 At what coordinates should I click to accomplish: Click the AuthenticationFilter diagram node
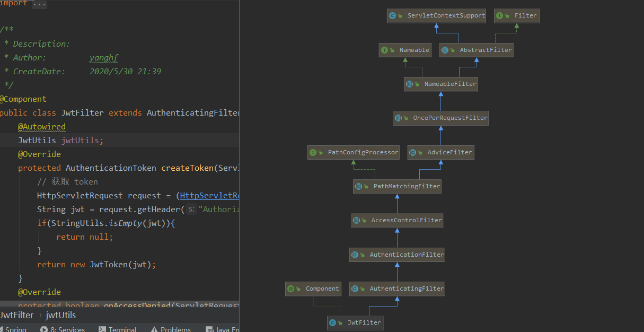(397, 255)
